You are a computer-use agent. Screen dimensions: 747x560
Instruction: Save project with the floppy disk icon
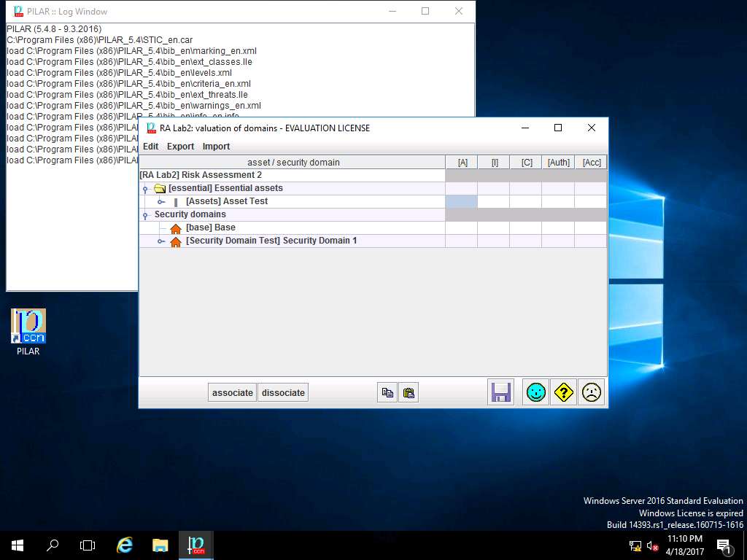[500, 392]
